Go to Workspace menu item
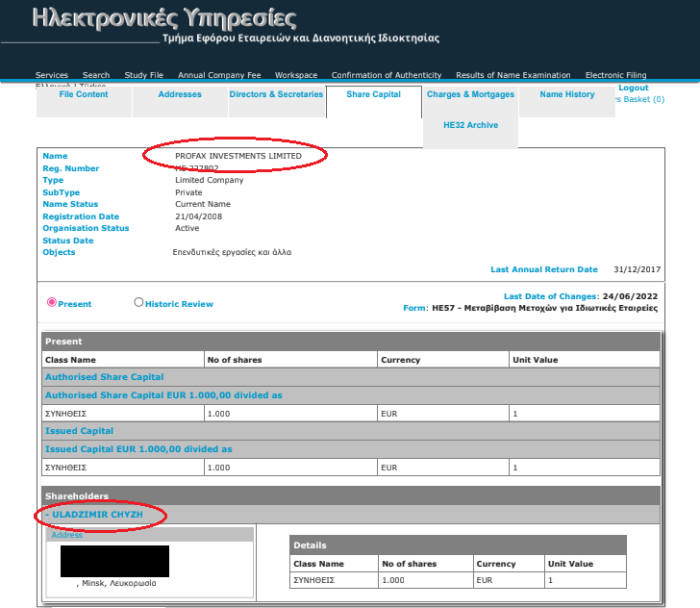The width and height of the screenshot is (700, 608). (296, 75)
